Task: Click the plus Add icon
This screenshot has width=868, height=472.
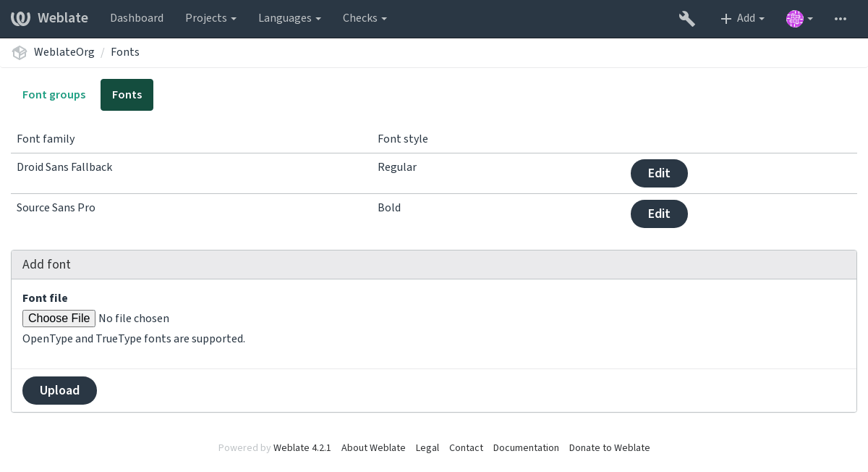Action: click(x=726, y=19)
